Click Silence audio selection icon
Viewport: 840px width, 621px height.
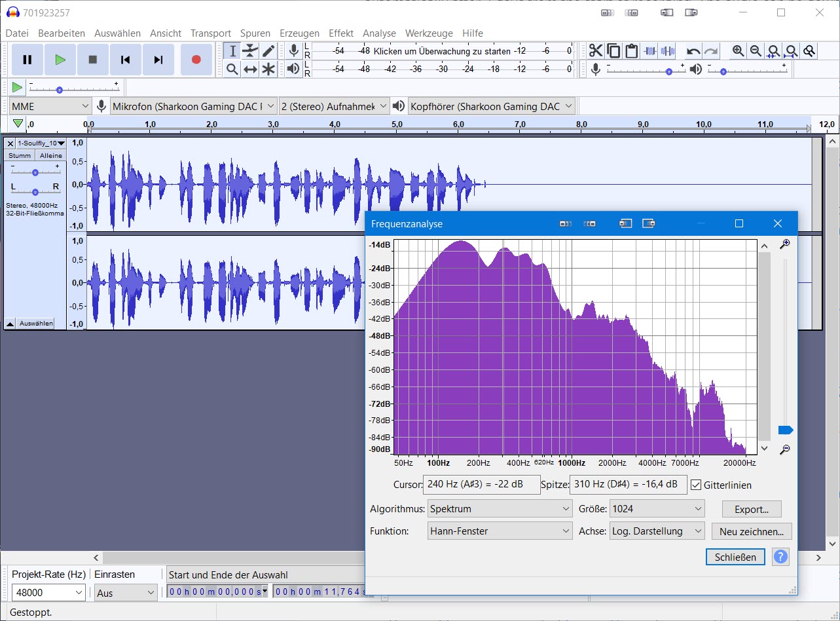click(668, 51)
